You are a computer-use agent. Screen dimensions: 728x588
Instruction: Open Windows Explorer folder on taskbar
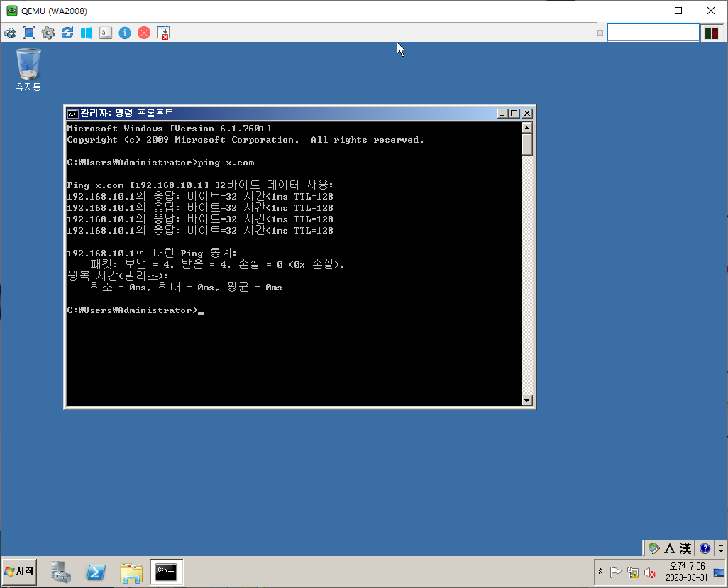131,572
